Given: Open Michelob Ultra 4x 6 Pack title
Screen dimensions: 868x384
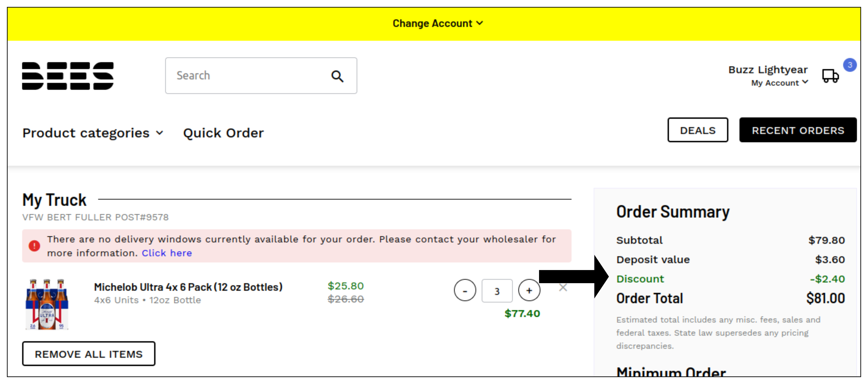Looking at the screenshot, I should pyautogui.click(x=188, y=287).
